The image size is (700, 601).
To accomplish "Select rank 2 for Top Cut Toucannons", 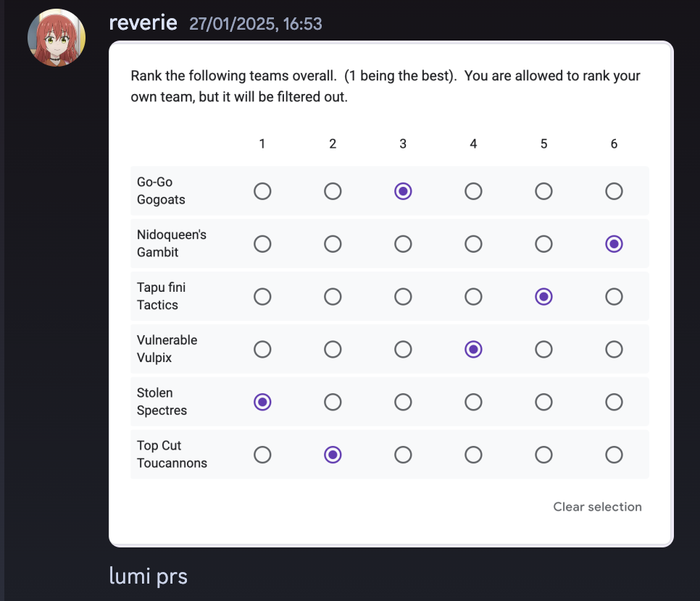I will pos(333,455).
